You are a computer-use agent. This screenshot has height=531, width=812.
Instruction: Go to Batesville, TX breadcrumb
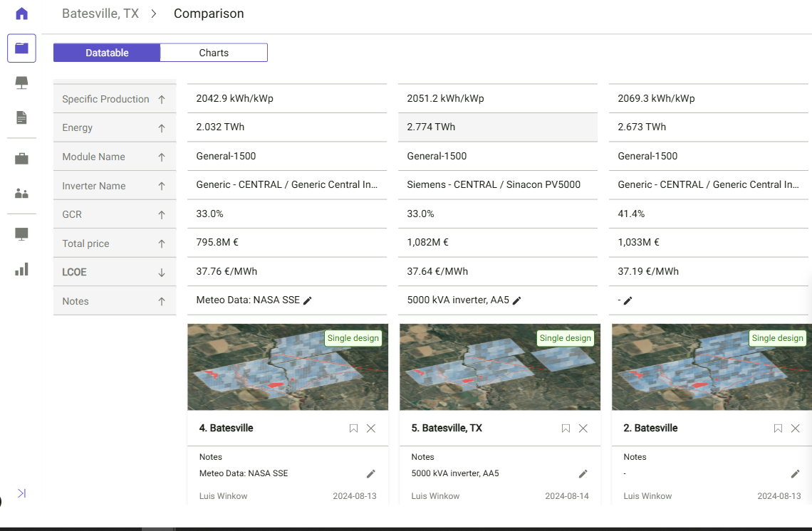pyautogui.click(x=100, y=14)
